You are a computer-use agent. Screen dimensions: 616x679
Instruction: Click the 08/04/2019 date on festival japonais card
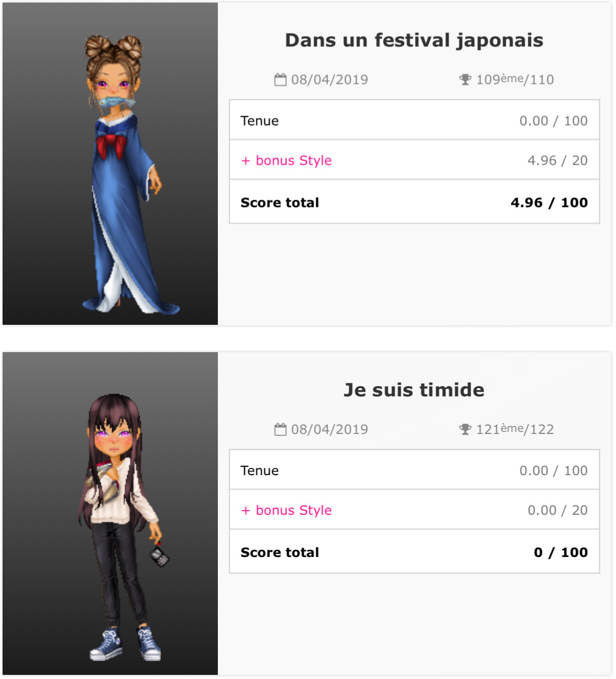(330, 80)
